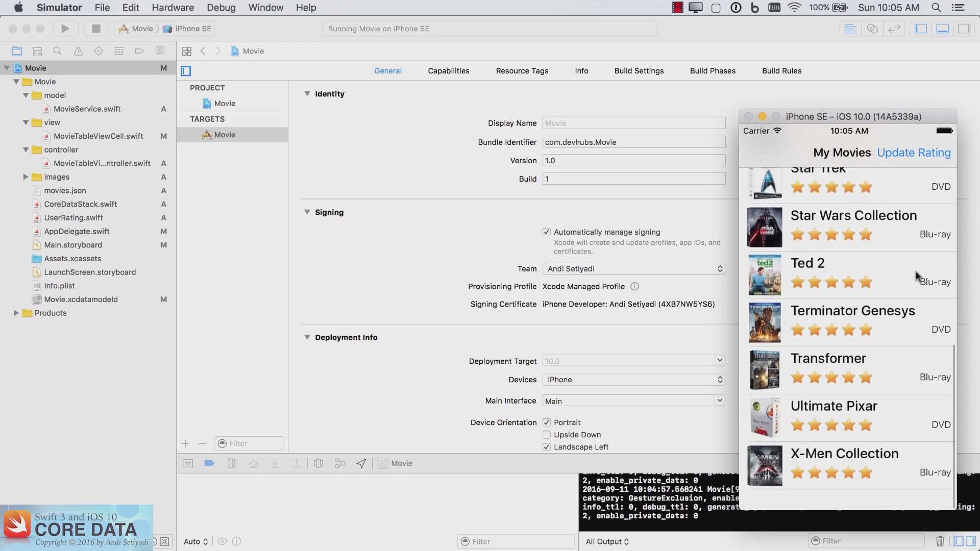This screenshot has width=980, height=551.
Task: Open Spotlight search in the menu bar
Action: [936, 8]
